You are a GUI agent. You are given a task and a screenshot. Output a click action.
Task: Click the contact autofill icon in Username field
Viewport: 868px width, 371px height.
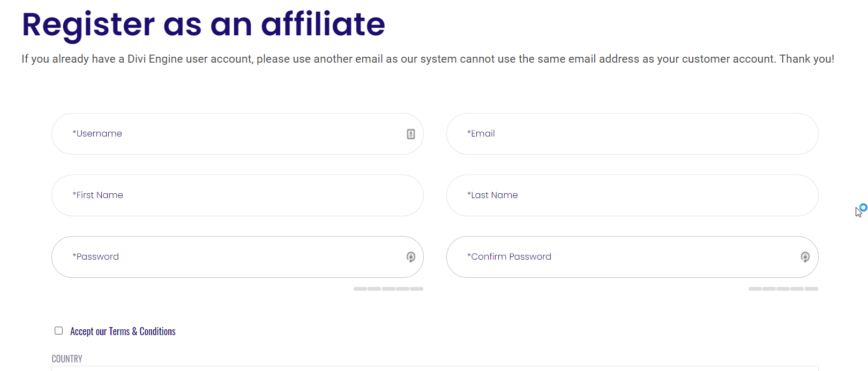click(410, 134)
